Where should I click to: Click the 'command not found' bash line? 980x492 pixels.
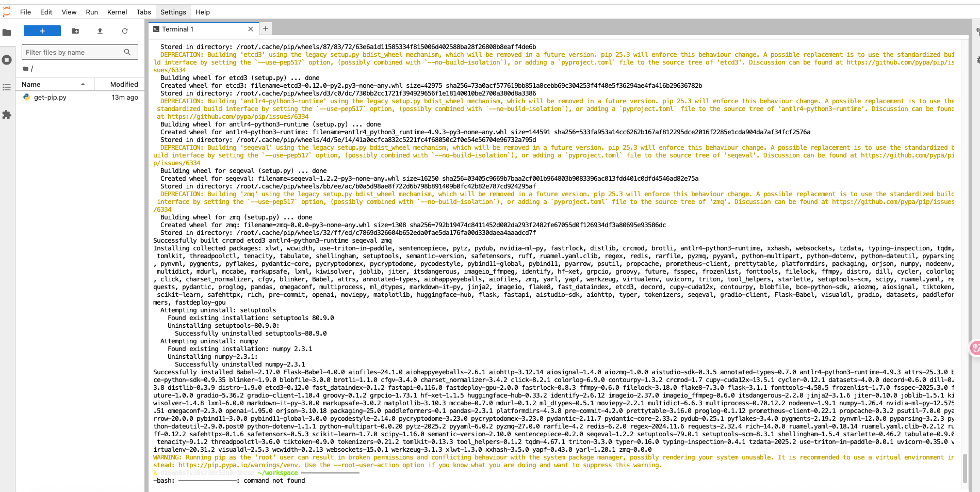(x=229, y=481)
